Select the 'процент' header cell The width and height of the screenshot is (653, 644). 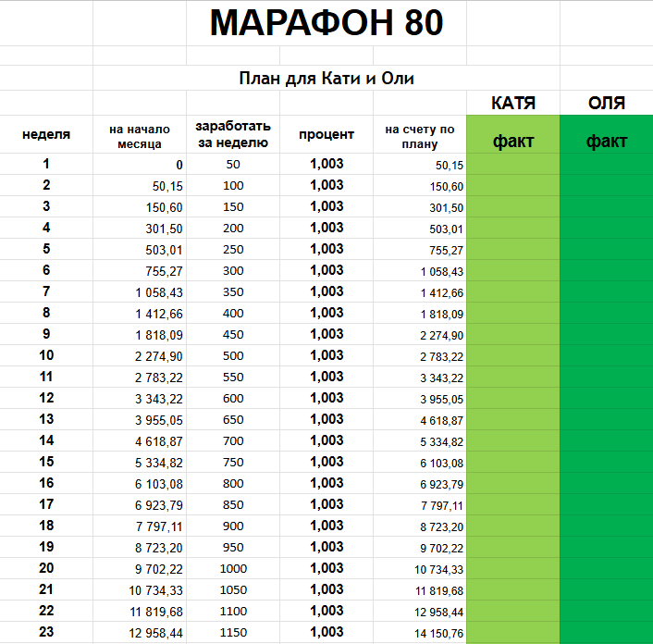pos(326,134)
